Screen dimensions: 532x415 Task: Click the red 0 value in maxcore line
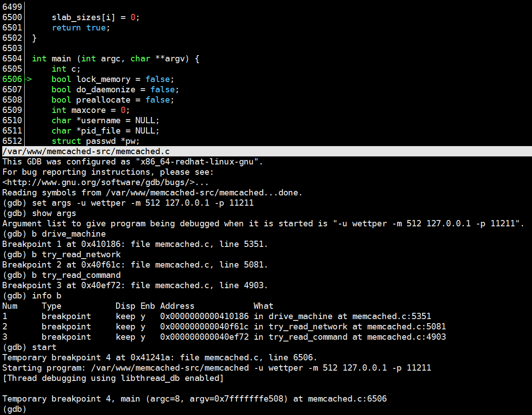pyautogui.click(x=123, y=110)
